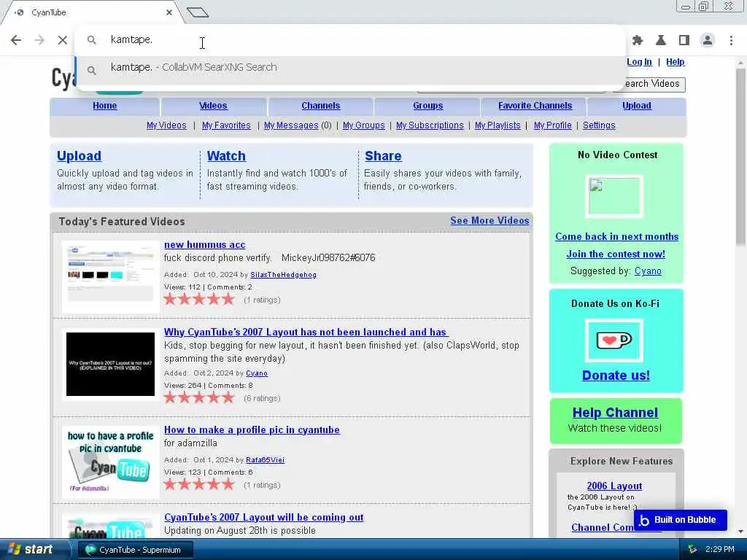Screen dimensions: 747x560
Task: Stop page loading with the X button
Action: [x=63, y=40]
